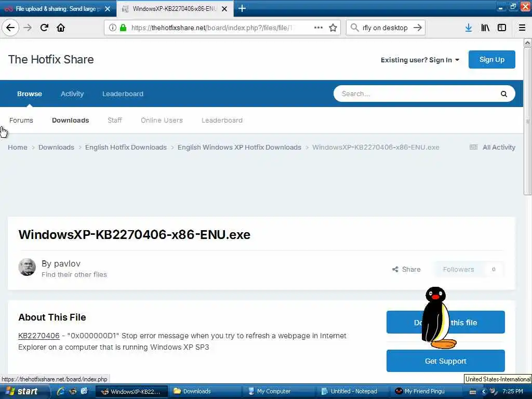This screenshot has height=399, width=532.
Task: Click the Sign Up button
Action: 491,59
